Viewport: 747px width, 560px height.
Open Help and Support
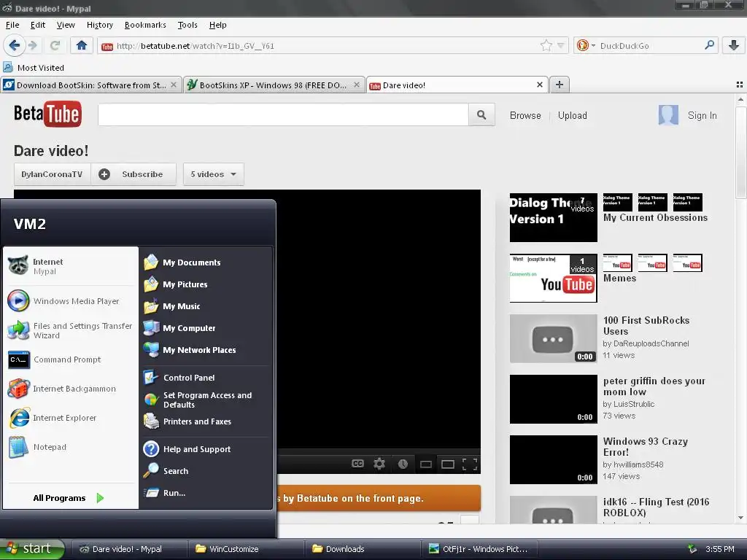[206, 449]
